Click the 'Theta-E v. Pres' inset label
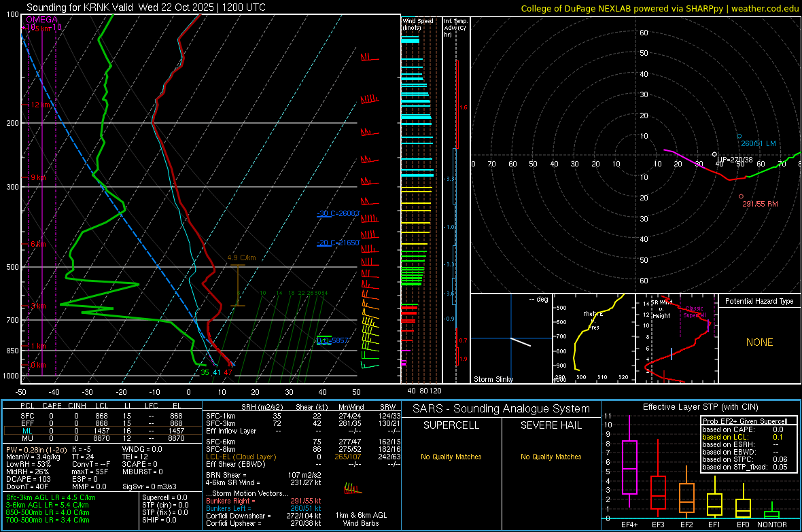Screen dimensions: 802x532 (593, 320)
